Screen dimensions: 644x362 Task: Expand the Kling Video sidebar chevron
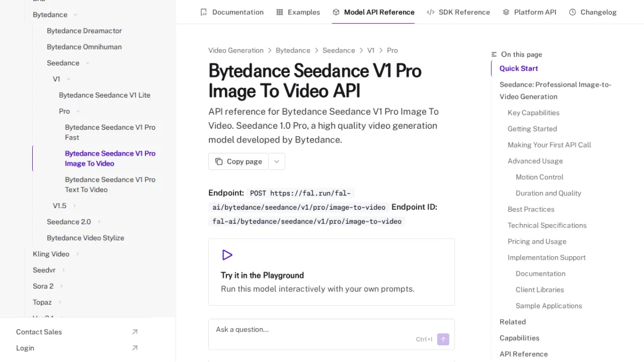point(77,254)
